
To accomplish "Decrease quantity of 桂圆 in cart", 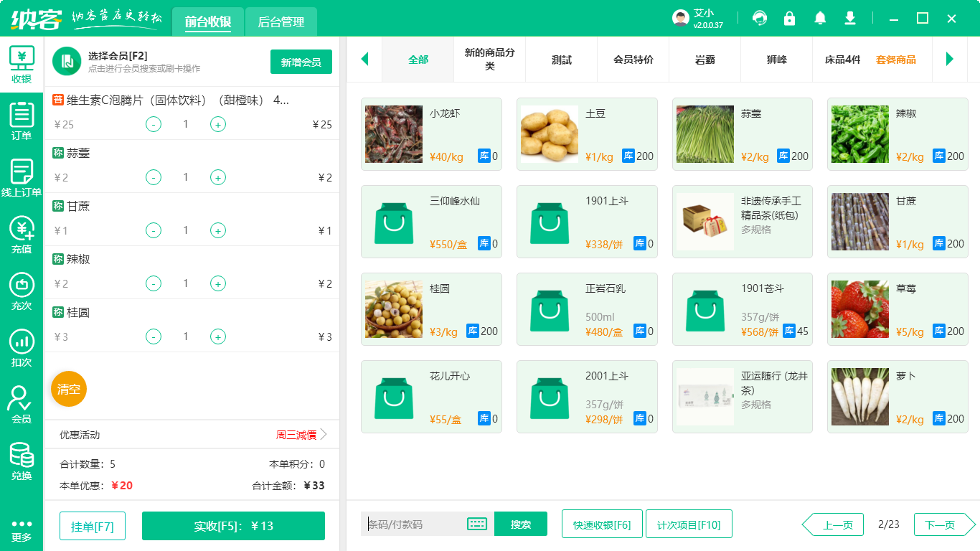I will click(154, 337).
